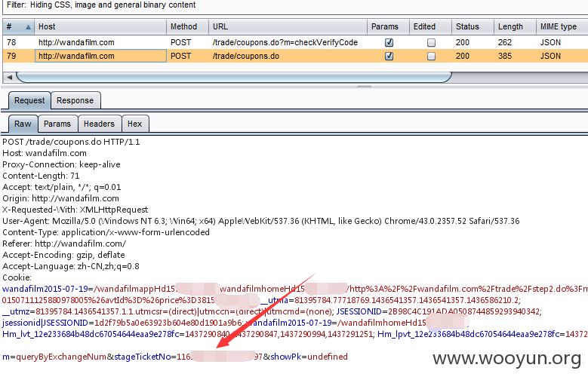588x380 pixels.
Task: Click Length value 385
Action: tap(505, 57)
